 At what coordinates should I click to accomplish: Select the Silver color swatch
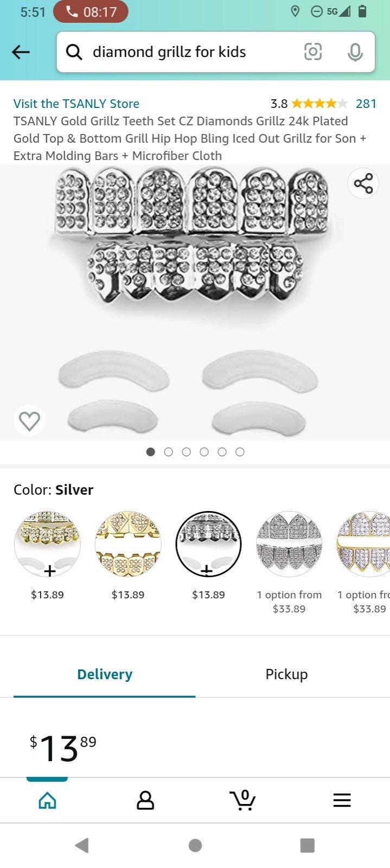[x=208, y=544]
